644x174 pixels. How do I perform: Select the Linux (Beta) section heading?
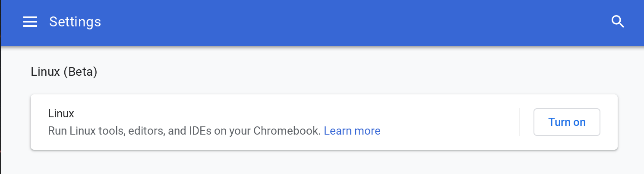point(64,72)
